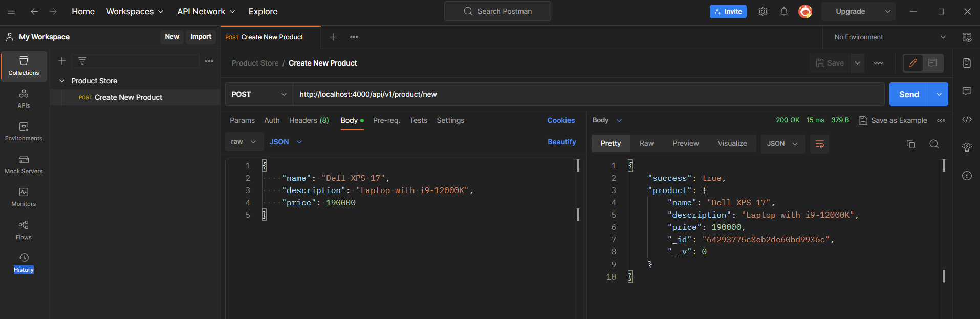This screenshot has width=980, height=319.
Task: Switch to comment mode next to pencil
Action: point(932,63)
